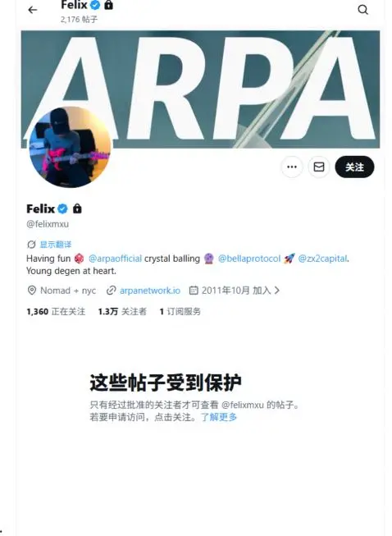Visit the arpanetwork.io website link
Screen dimensions: 392x536
[150, 291]
